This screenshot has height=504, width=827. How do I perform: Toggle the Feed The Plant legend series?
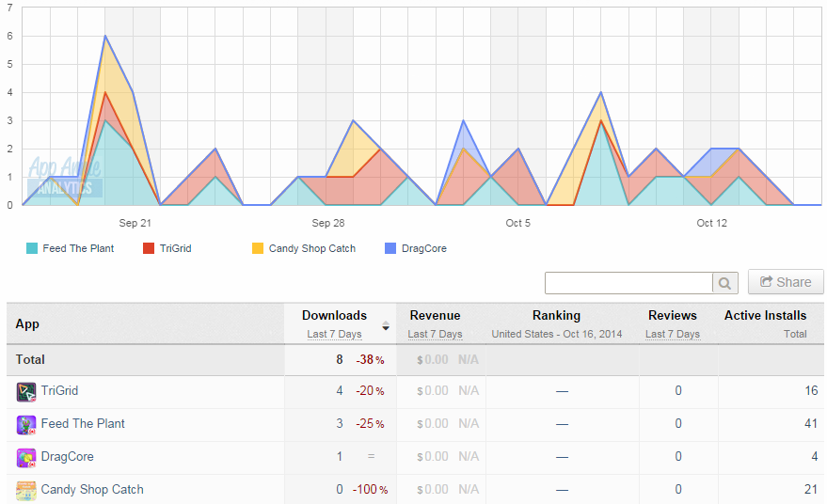coord(71,248)
